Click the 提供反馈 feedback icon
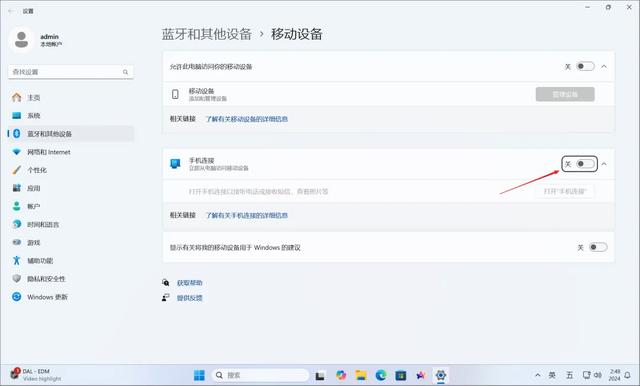This screenshot has height=386, width=640. (166, 297)
